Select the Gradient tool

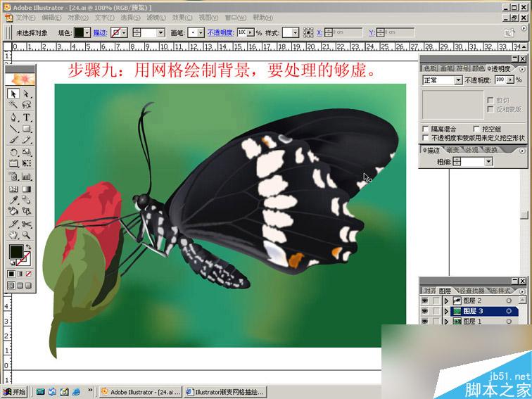pyautogui.click(x=27, y=189)
